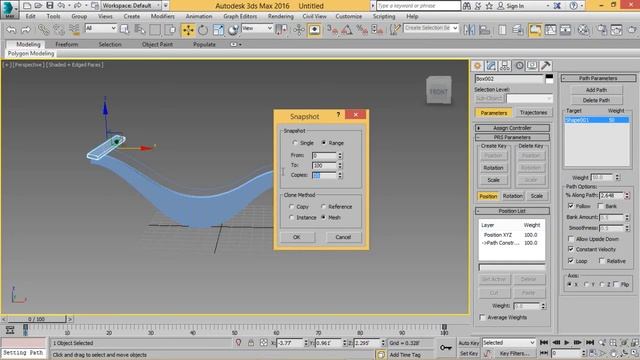Viewport: 640px width, 360px height.
Task: Click the Select Object tool
Action: [x=124, y=29]
